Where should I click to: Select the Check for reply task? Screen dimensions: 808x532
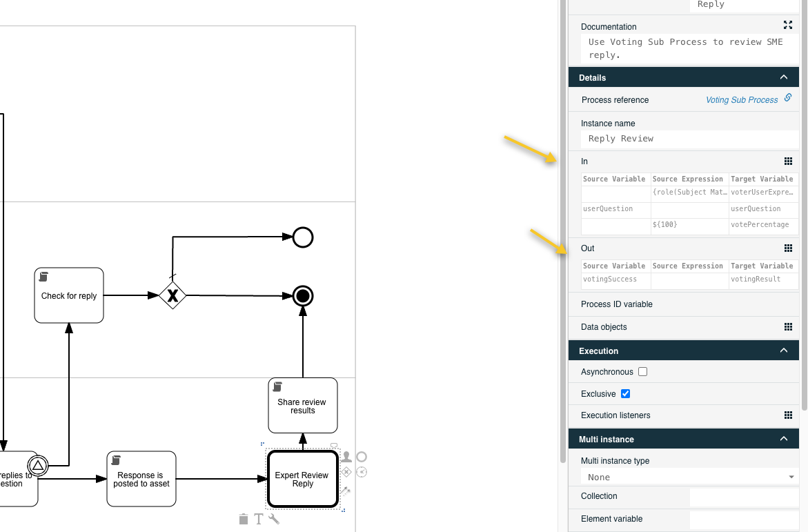tap(69, 295)
